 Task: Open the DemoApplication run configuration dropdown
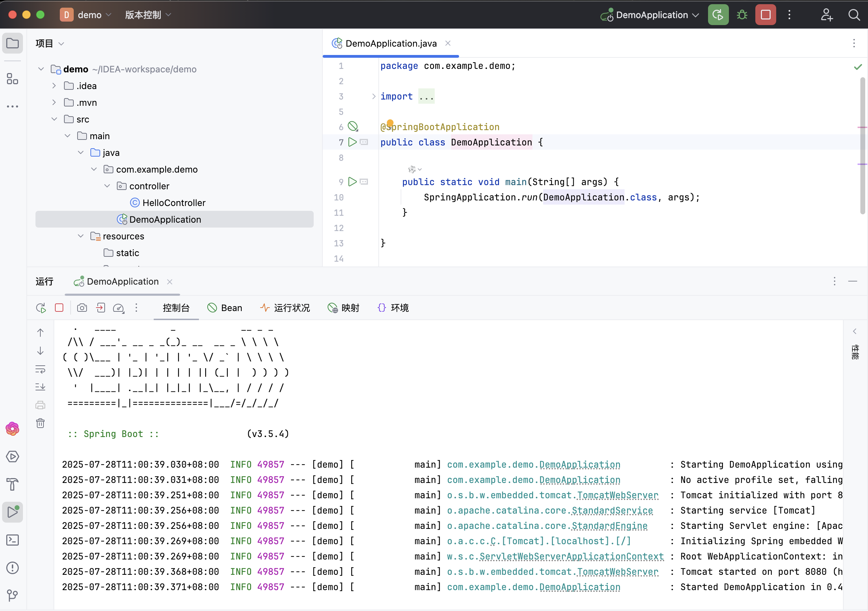pyautogui.click(x=650, y=15)
